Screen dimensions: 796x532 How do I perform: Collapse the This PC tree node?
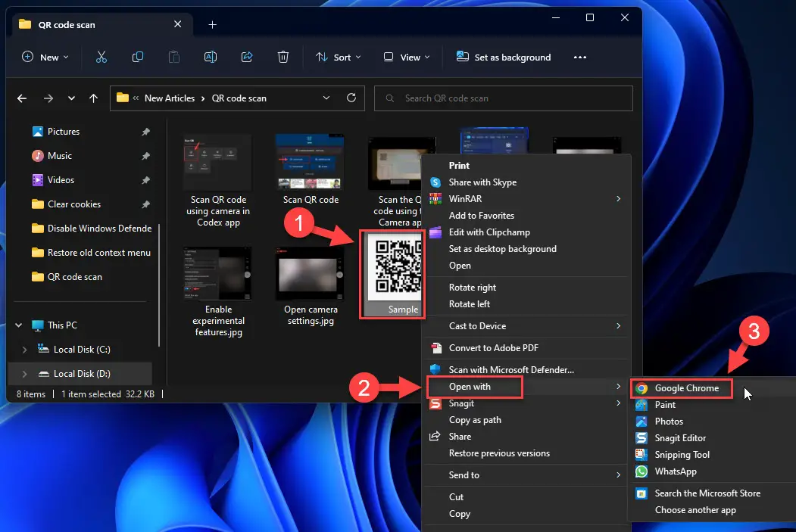pyautogui.click(x=19, y=325)
